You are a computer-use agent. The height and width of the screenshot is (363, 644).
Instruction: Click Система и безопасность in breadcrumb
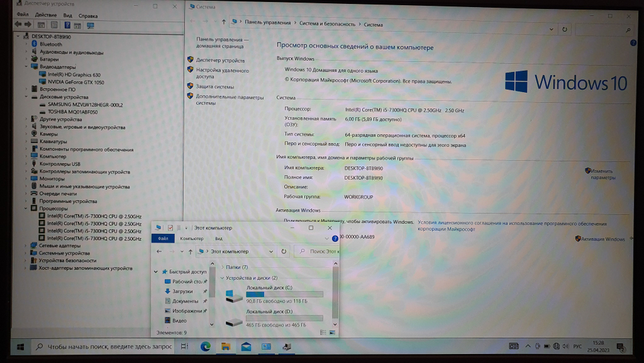coord(327,25)
